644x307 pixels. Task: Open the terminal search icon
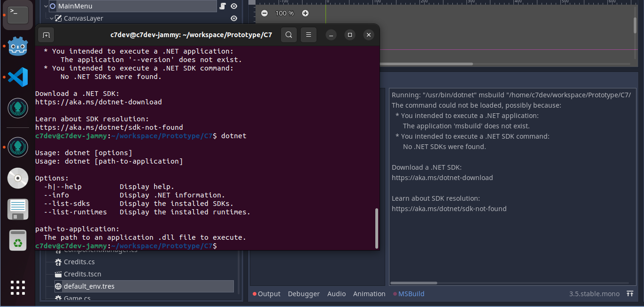point(288,35)
